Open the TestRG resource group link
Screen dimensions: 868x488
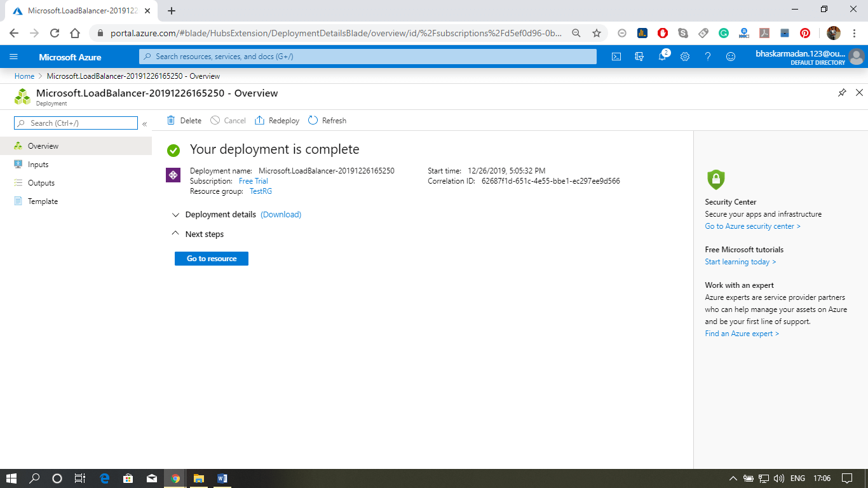pyautogui.click(x=261, y=191)
